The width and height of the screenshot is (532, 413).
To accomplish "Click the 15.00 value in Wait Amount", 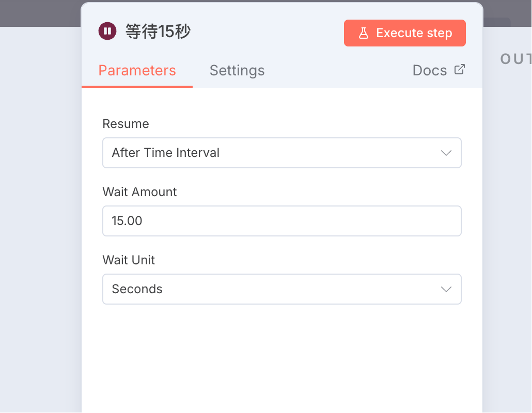I will 127,221.
